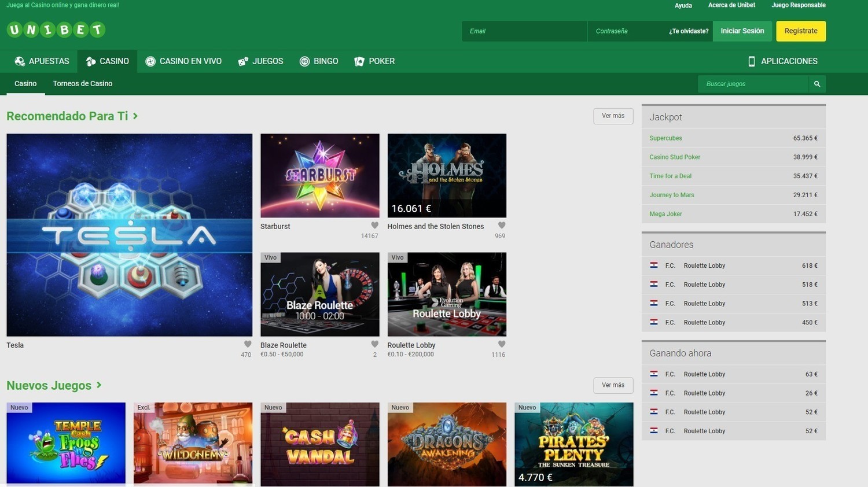The height and width of the screenshot is (487, 868).
Task: Toggle the heart on Starburst
Action: (374, 224)
